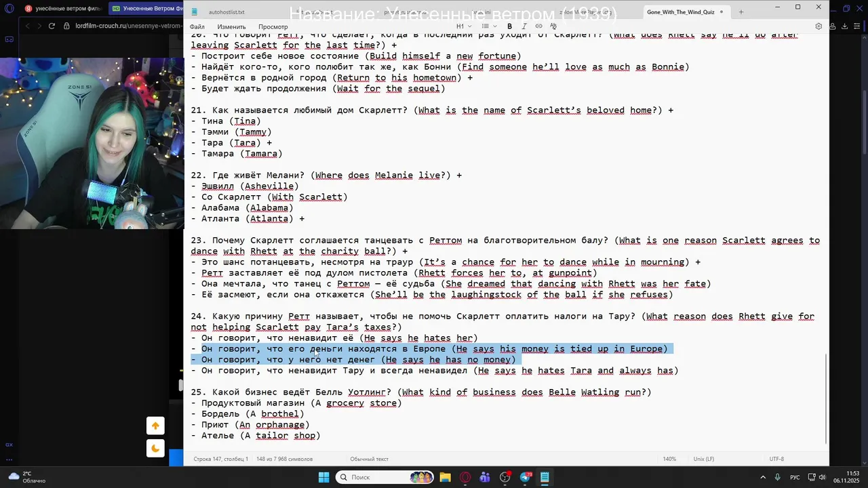The height and width of the screenshot is (488, 868).
Task: Click answer 'Тара (Tara) +' line
Action: (231, 143)
